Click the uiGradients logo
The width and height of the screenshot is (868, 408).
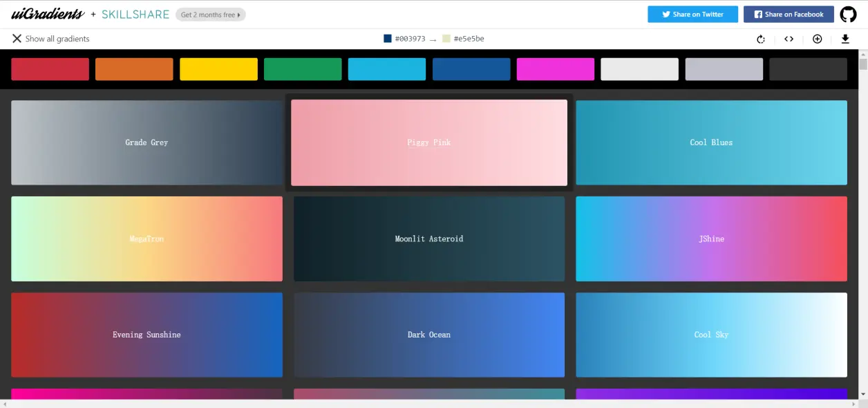click(48, 14)
